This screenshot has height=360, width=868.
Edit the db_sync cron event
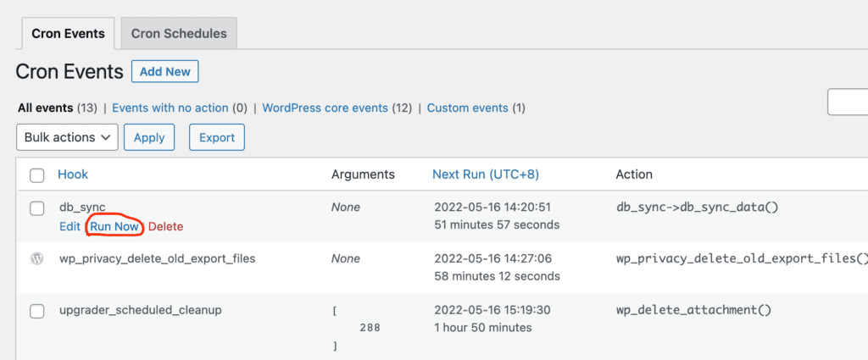(70, 226)
